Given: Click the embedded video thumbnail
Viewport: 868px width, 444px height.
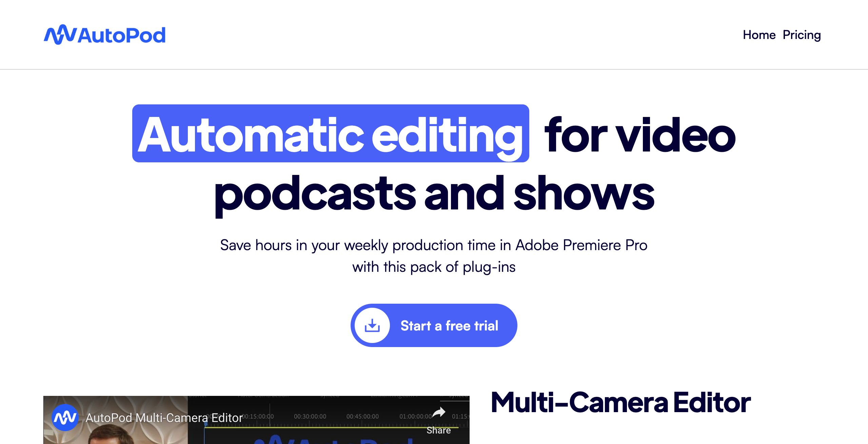Looking at the screenshot, I should click(256, 420).
